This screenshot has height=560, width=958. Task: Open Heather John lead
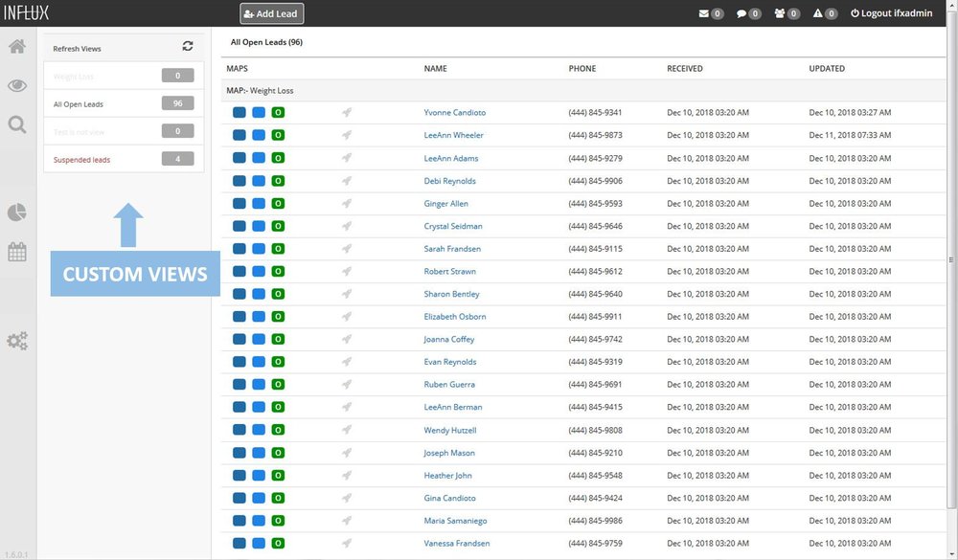coord(447,475)
